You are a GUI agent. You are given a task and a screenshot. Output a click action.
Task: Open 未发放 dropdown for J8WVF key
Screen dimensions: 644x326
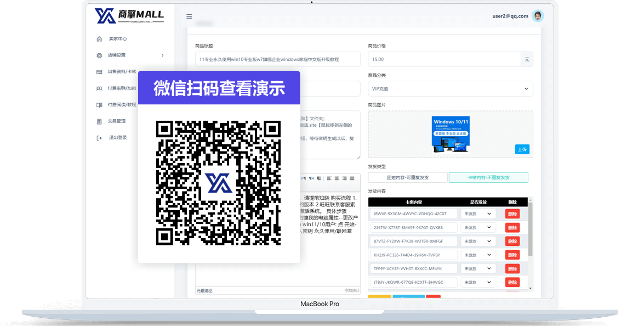(478, 214)
